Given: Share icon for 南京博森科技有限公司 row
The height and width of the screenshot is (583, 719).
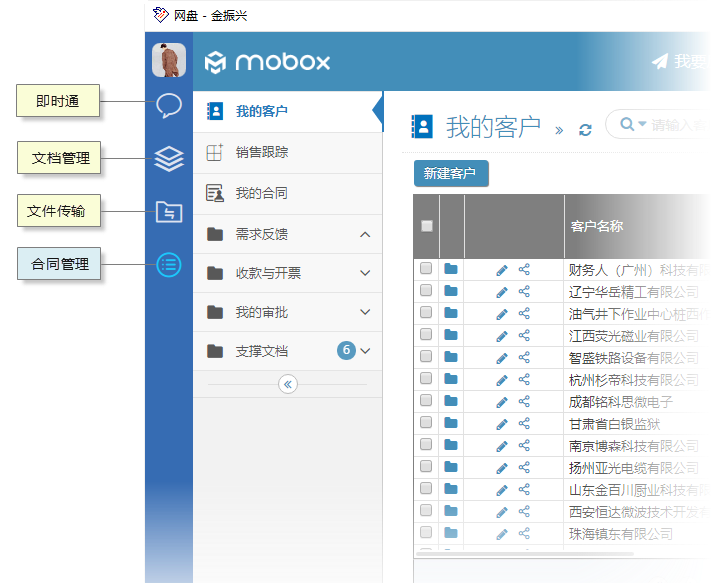Looking at the screenshot, I should 524,445.
